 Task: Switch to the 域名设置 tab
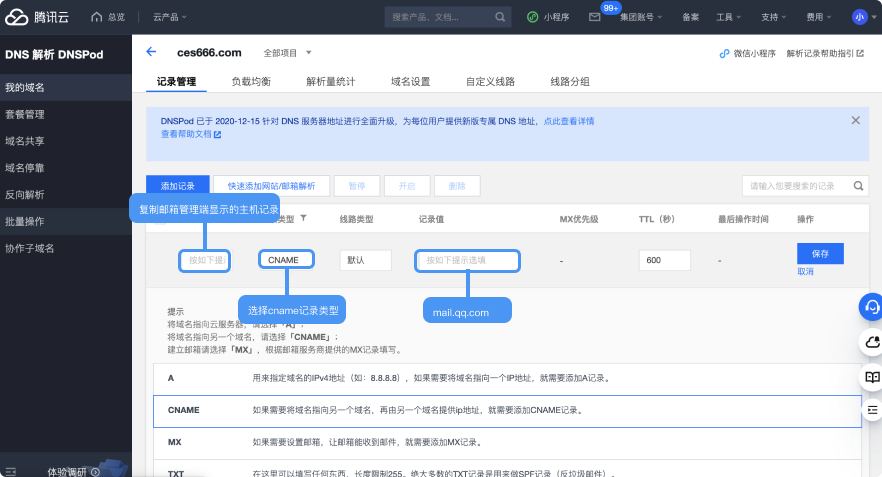pyautogui.click(x=410, y=82)
